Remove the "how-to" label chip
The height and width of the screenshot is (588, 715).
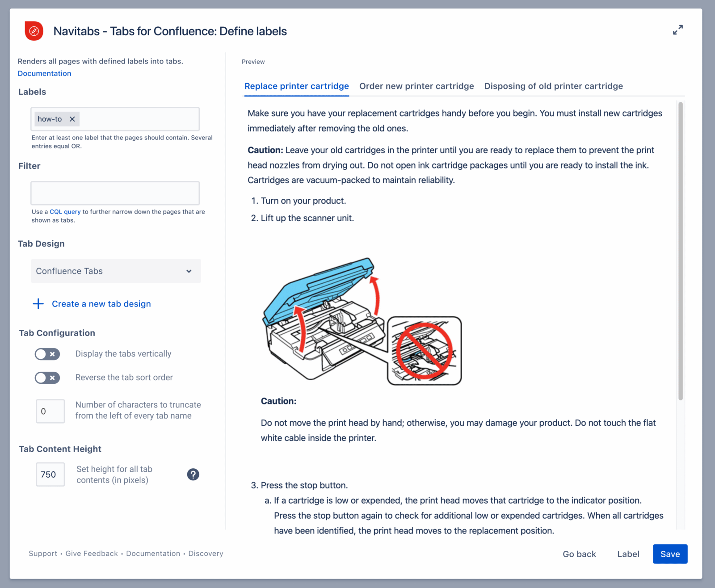point(72,119)
